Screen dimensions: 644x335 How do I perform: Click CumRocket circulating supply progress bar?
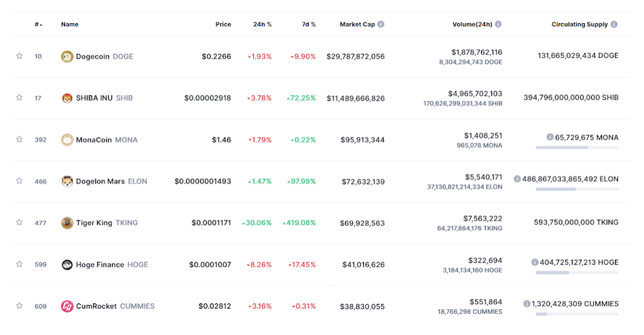(577, 314)
